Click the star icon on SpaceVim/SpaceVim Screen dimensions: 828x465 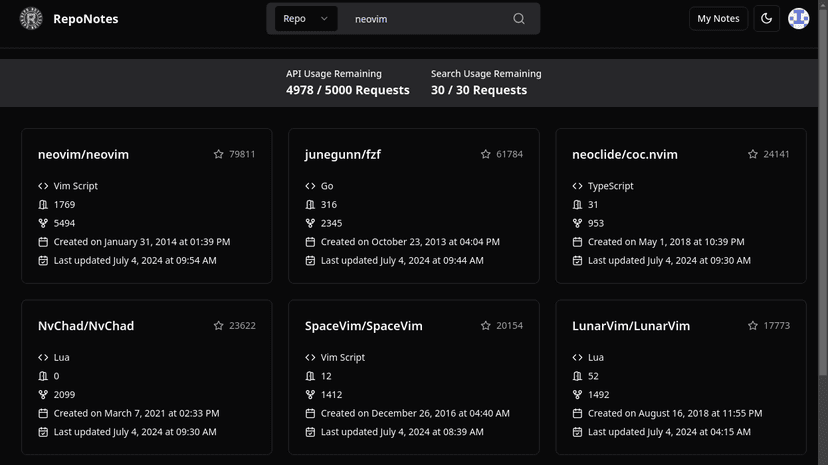coord(486,326)
